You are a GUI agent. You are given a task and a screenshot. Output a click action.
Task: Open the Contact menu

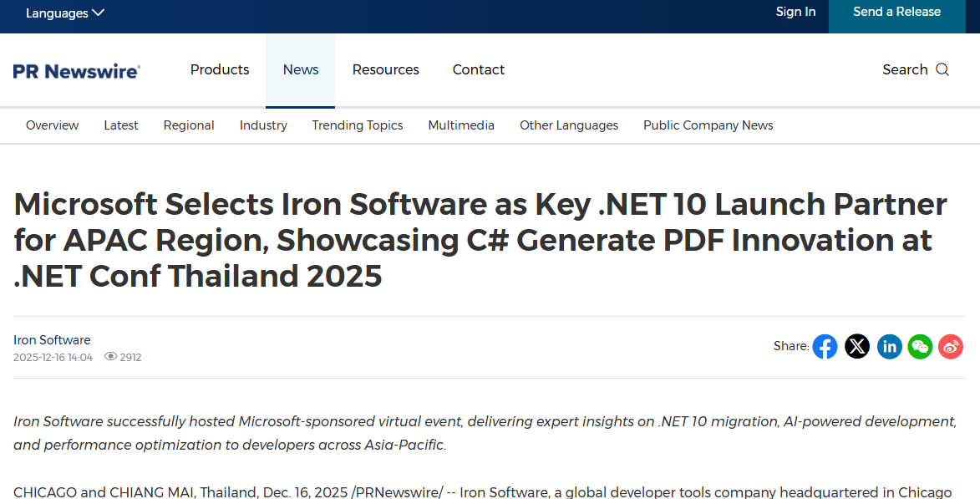tap(478, 69)
